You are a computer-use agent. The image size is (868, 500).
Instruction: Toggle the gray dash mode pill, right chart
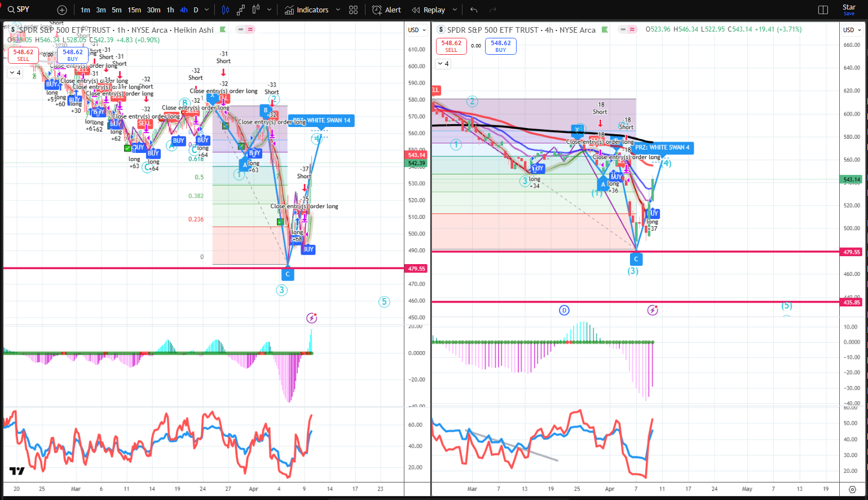pos(623,29)
